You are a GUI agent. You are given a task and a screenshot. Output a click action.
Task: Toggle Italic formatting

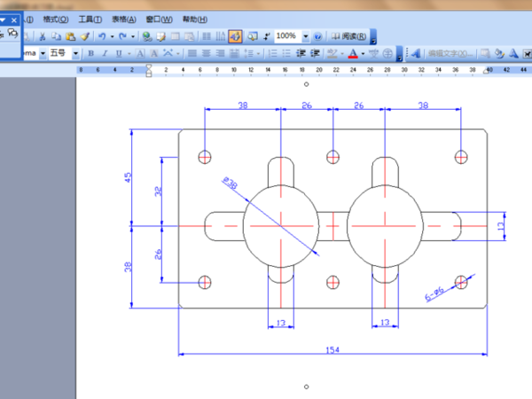click(105, 53)
